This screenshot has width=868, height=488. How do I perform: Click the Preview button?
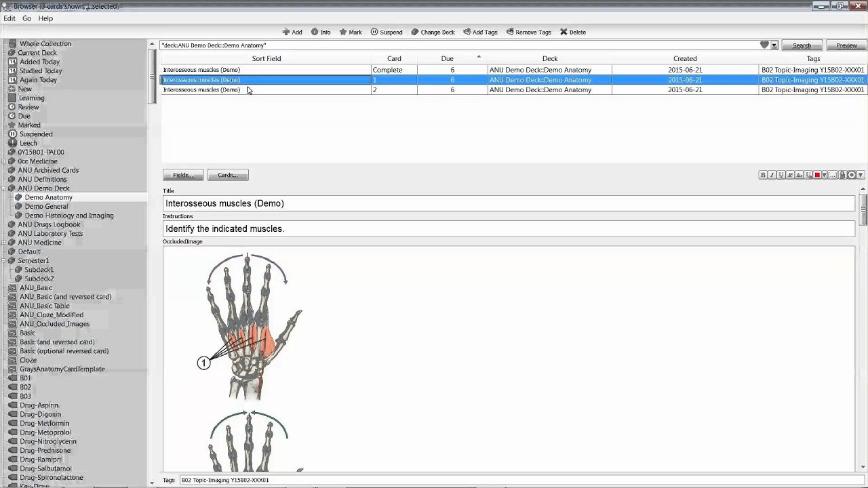[x=846, y=45]
